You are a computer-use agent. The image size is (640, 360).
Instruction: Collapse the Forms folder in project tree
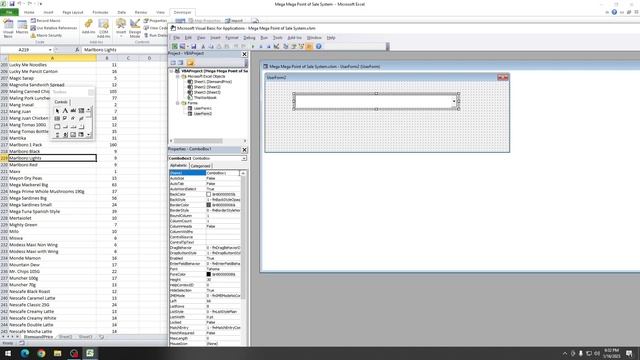178,103
